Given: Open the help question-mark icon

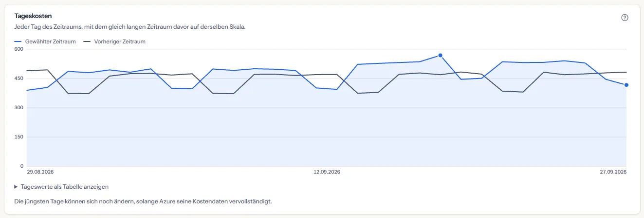Looking at the screenshot, I should [x=625, y=18].
